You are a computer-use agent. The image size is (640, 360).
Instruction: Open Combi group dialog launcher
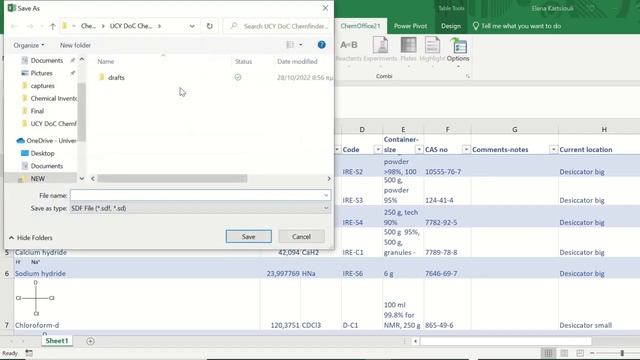click(x=468, y=76)
